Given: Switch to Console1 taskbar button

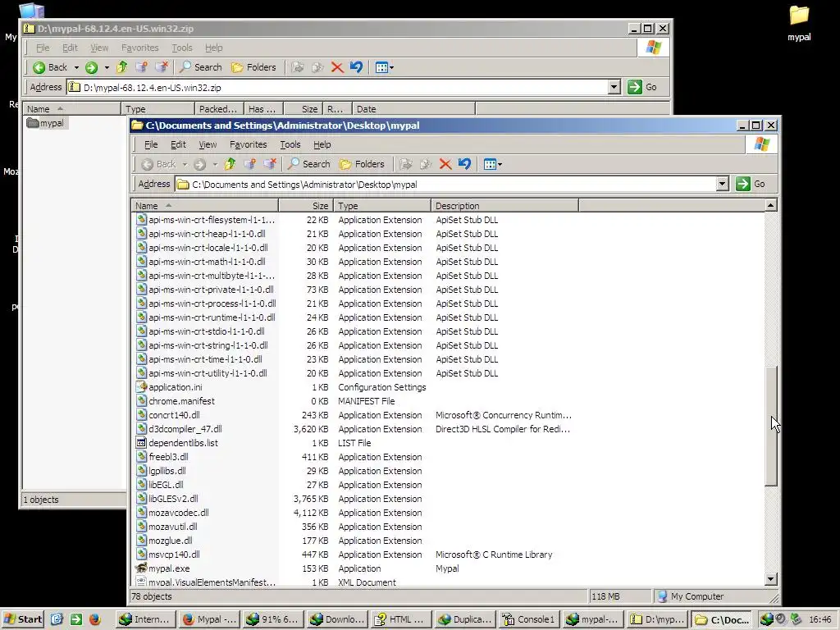Looking at the screenshot, I should click(529, 619).
